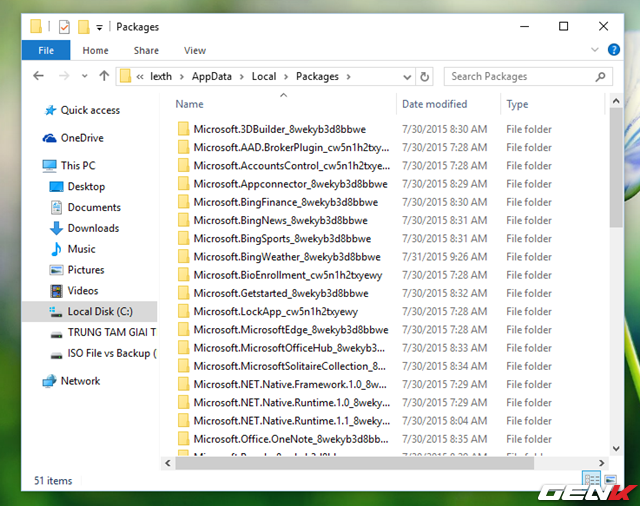Open recent locations dropdown beside Forward

(x=82, y=77)
